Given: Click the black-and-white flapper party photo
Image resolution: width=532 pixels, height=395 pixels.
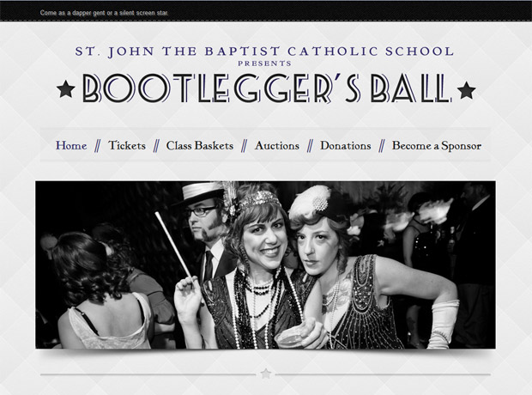Looking at the screenshot, I should [265, 264].
